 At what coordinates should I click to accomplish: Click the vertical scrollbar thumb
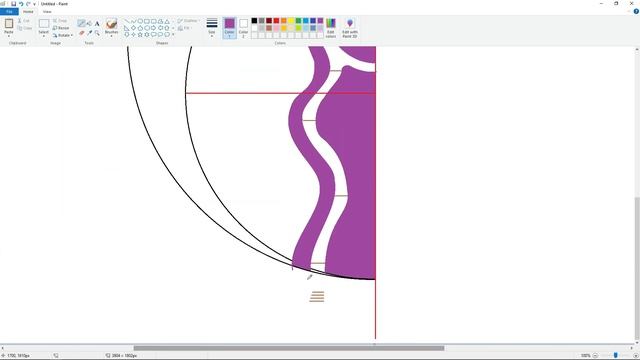point(637,268)
